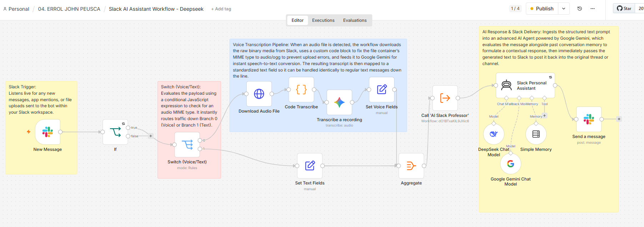Click the GitHub Star button
Image resolution: width=644 pixels, height=227 pixels.
pos(624,9)
